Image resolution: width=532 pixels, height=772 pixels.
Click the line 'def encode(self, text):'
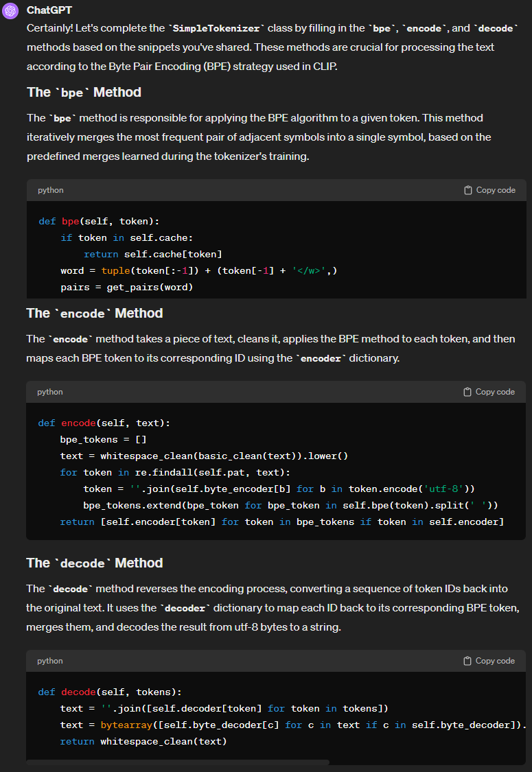coord(104,423)
